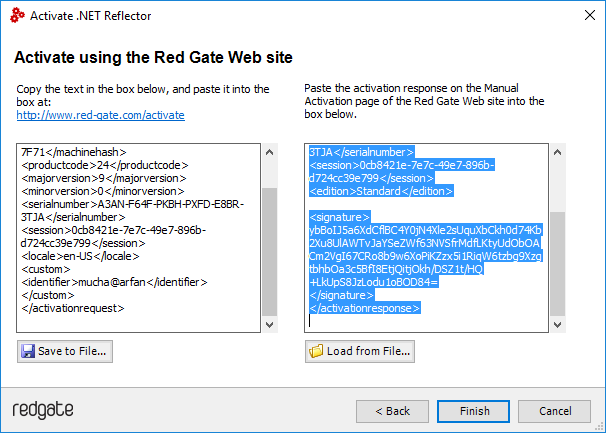Viewport: 606px width, 433px height.
Task: Close the Activate .NET Reflector dialog
Action: (590, 15)
